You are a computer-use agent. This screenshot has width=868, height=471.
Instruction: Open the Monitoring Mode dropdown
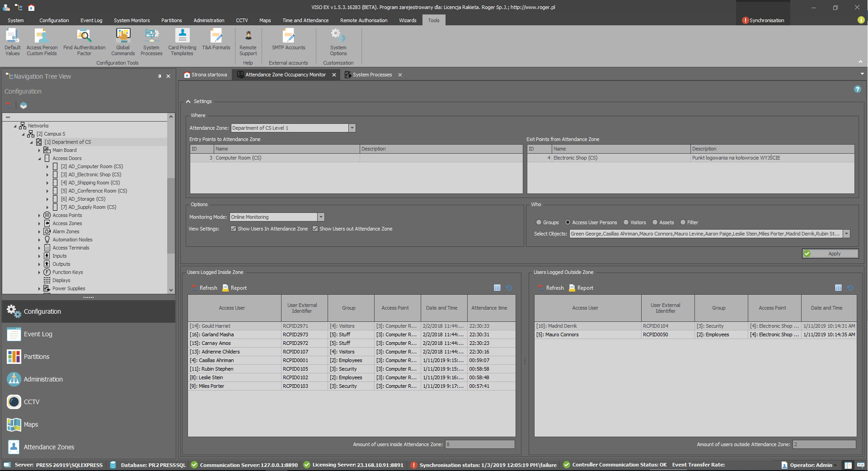tap(321, 217)
